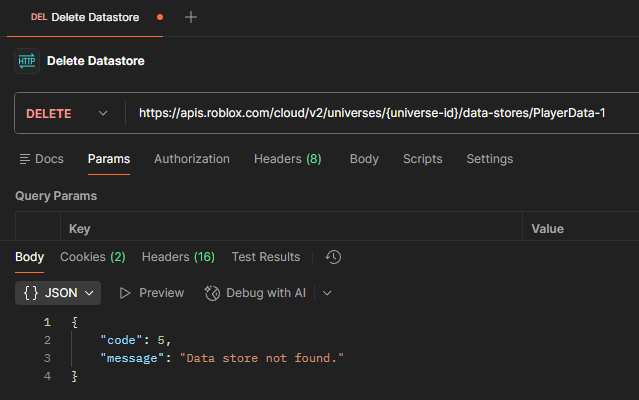Open response history clock icon
Image resolution: width=639 pixels, height=400 pixels.
point(333,257)
